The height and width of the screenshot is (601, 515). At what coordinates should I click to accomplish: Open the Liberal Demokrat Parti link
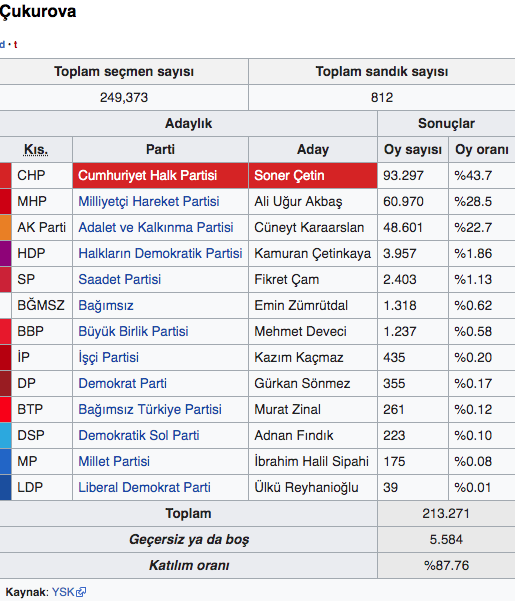144,488
